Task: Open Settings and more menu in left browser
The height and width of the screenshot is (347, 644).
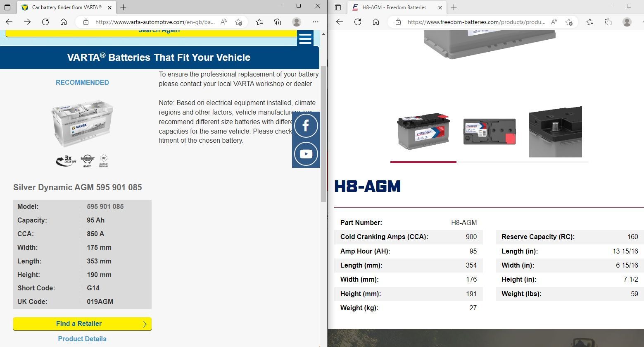Action: click(x=316, y=22)
